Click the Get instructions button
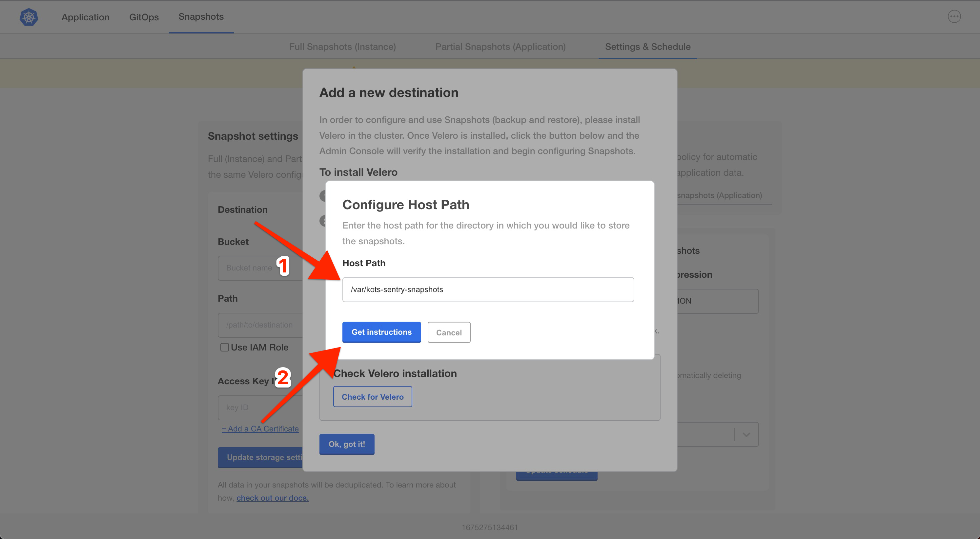 coord(381,332)
